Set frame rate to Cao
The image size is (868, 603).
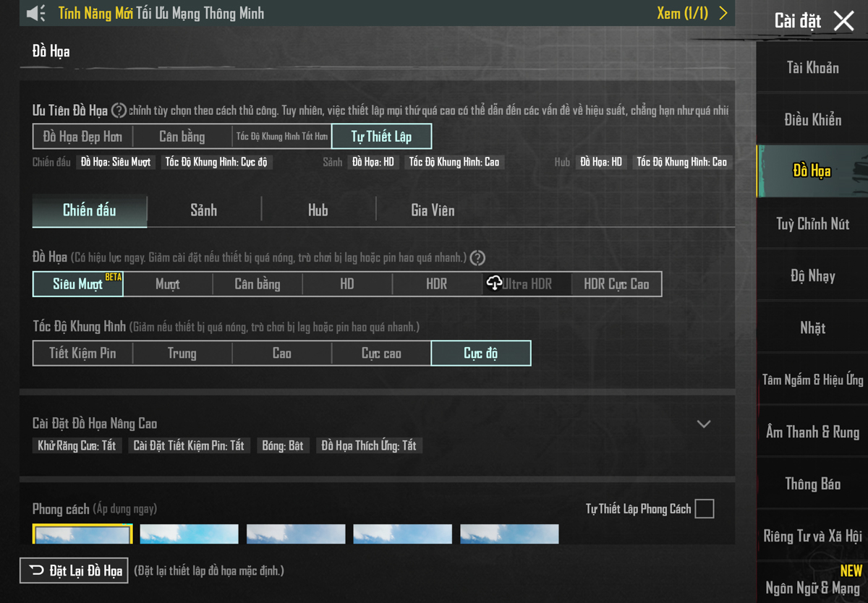[x=282, y=354]
